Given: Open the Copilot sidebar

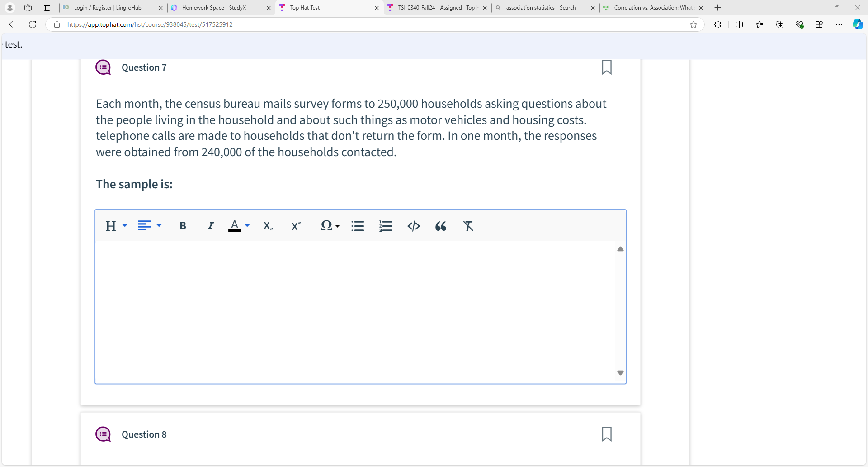Looking at the screenshot, I should 858,24.
